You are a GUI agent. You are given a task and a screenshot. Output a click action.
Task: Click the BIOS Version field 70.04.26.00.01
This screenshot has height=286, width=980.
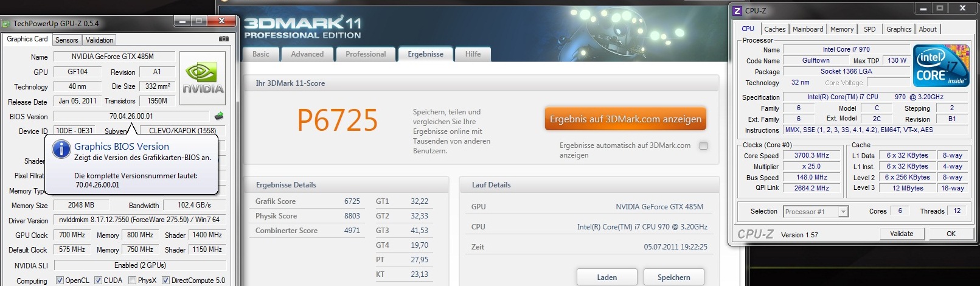[x=131, y=116]
